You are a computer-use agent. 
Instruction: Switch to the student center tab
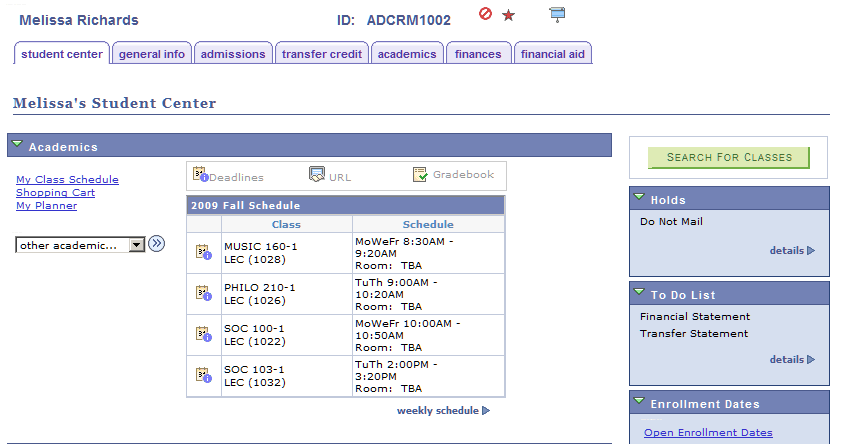(x=62, y=53)
